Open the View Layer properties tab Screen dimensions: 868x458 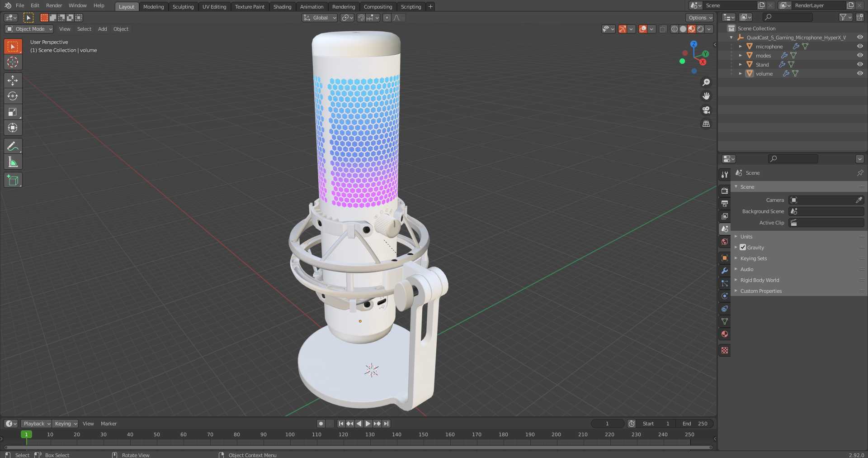[725, 216]
